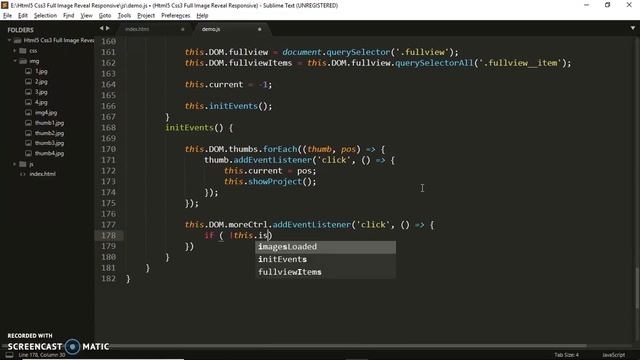The image size is (640, 360).
Task: Open the Preferences menu
Action: (176, 16)
